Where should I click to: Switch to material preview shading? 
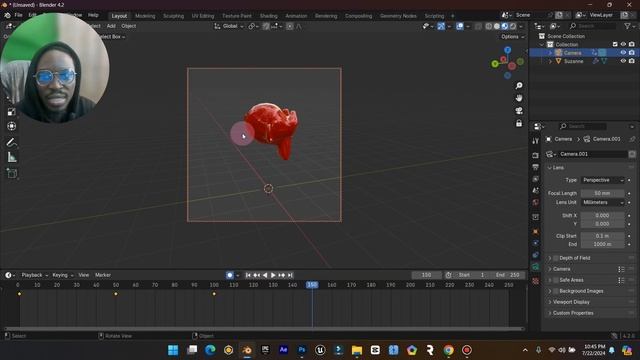505,26
